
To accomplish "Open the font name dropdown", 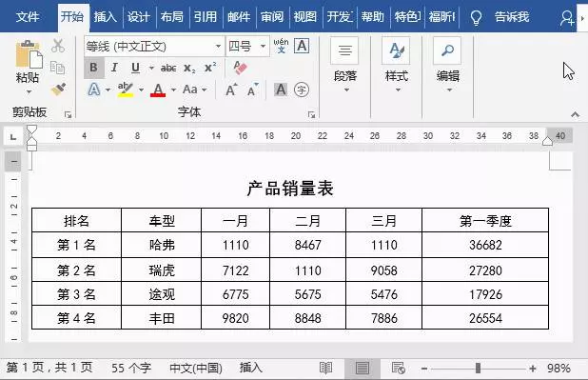I will coord(218,46).
